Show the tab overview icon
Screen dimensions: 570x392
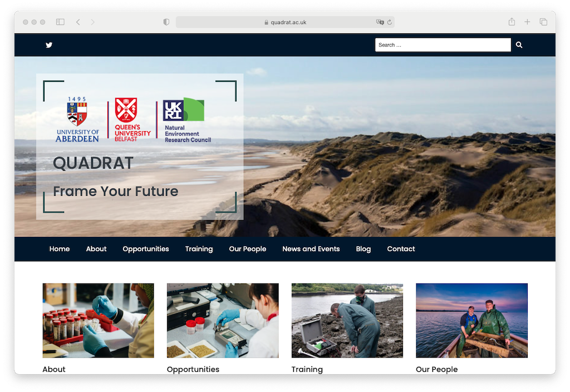(543, 22)
